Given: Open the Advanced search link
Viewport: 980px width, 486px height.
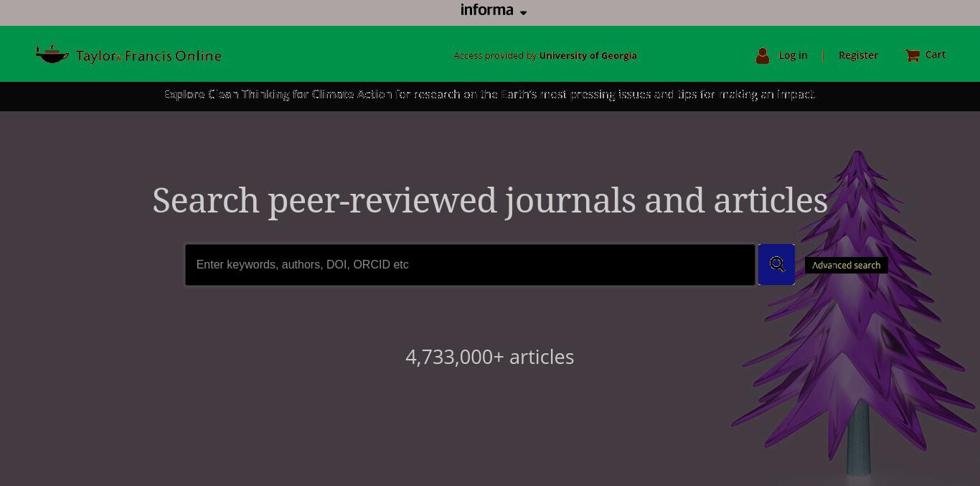Looking at the screenshot, I should click(x=847, y=265).
